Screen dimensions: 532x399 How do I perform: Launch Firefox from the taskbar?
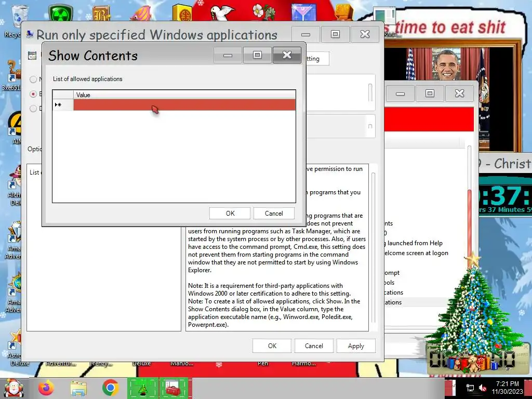point(46,388)
